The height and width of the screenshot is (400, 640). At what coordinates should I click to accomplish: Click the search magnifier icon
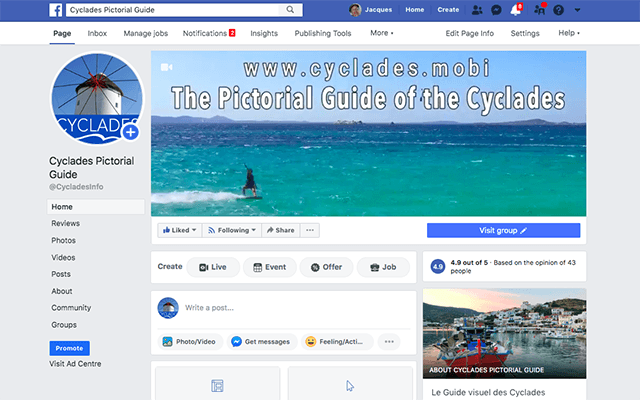coord(290,9)
